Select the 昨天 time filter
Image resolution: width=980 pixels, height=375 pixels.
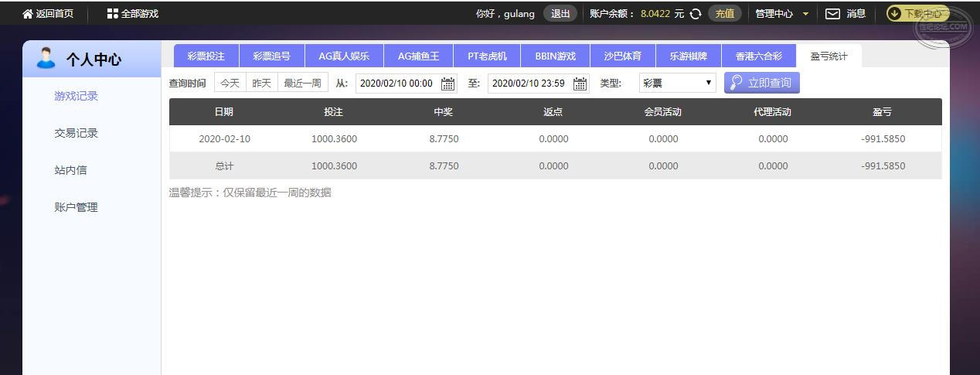261,83
